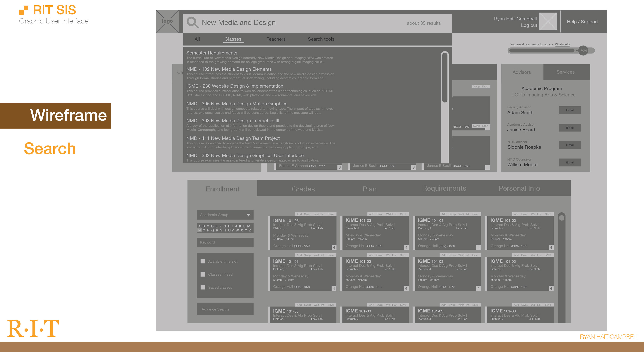Viewport: 644px width, 352px height.
Task: Select letter N in alphabet filter
Action: [x=199, y=230]
